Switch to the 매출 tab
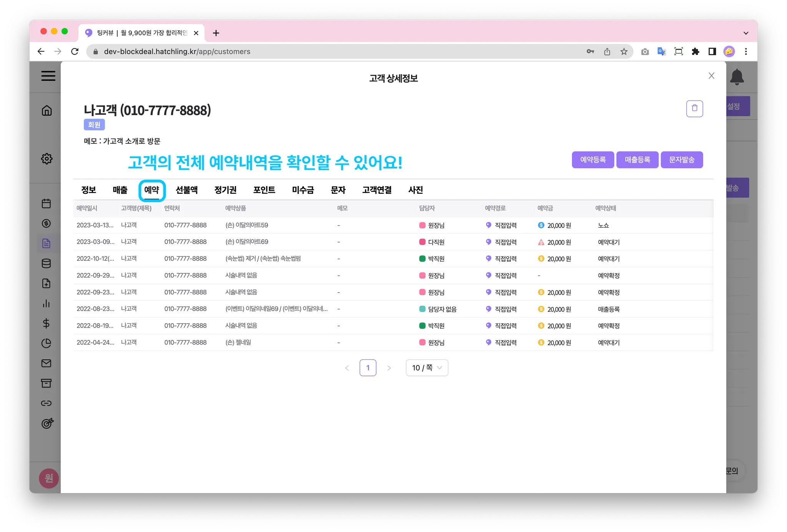This screenshot has width=787, height=532. pos(120,190)
